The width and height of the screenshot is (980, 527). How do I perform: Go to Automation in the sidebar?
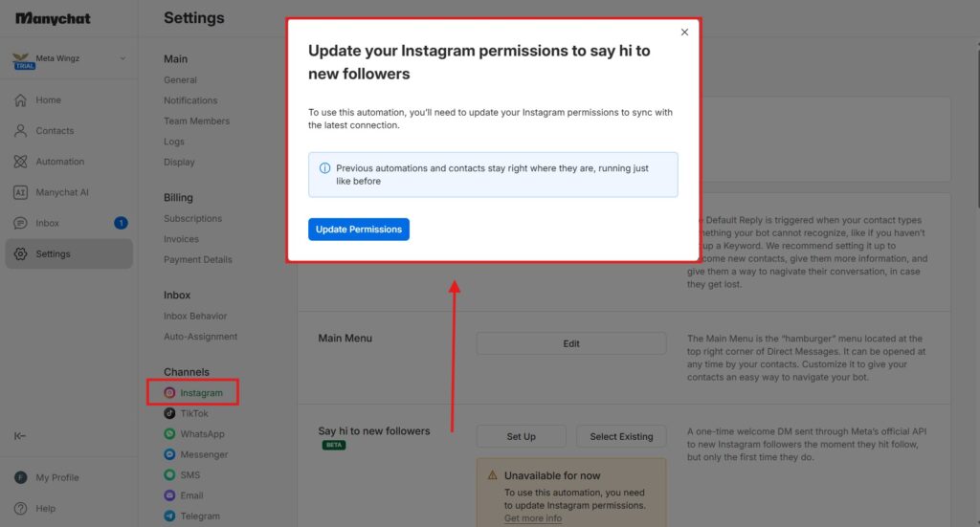69,161
